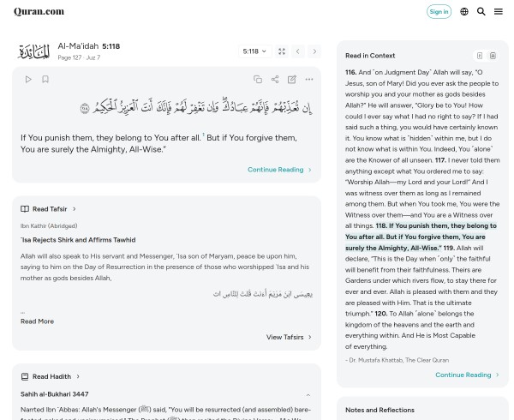Screen dimensions: 514x420
Task: Toggle the fullscreen expand icon
Action: 282,51
